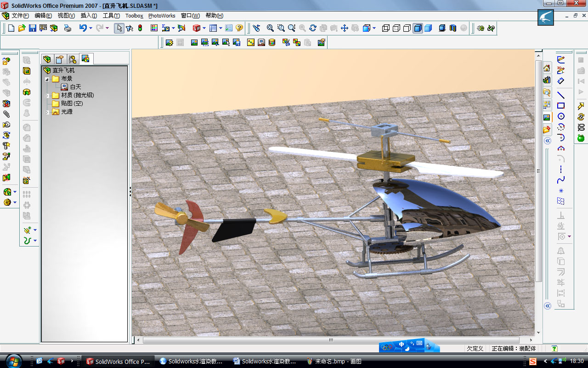Select the Circle sketch tool
Viewport: 588px width, 368px height.
[x=561, y=116]
